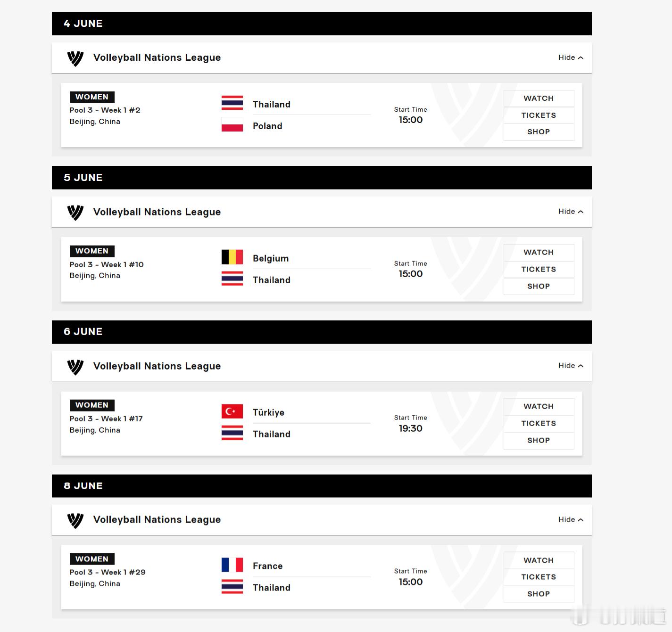The height and width of the screenshot is (632, 672).
Task: Collapse the 6 June league section with Hide
Action: (x=571, y=366)
